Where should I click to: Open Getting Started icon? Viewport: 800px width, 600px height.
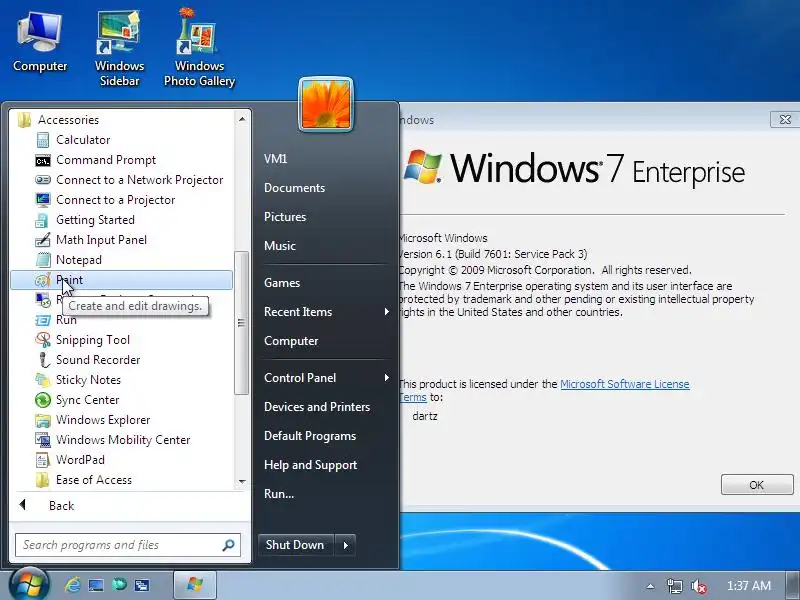pyautogui.click(x=43, y=220)
